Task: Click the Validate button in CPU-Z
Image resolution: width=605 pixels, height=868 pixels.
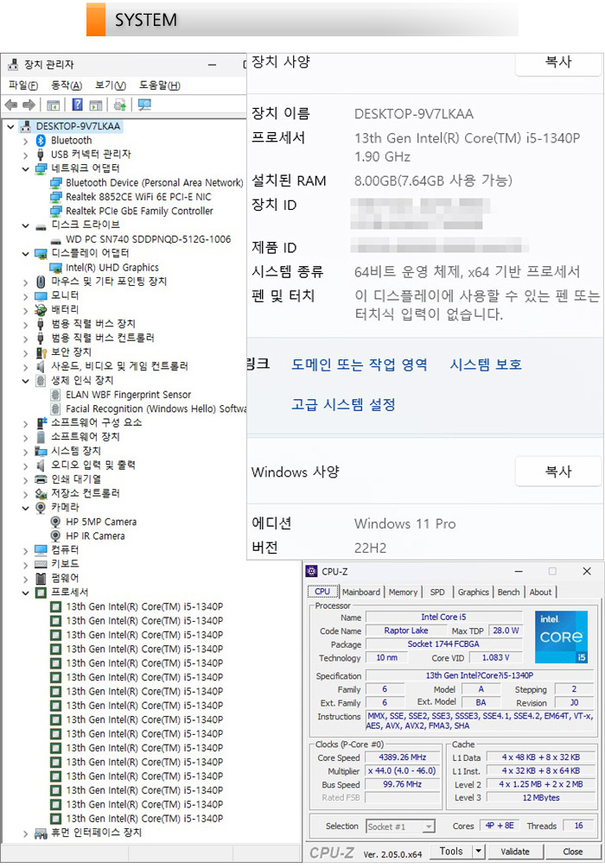Action: [x=515, y=852]
